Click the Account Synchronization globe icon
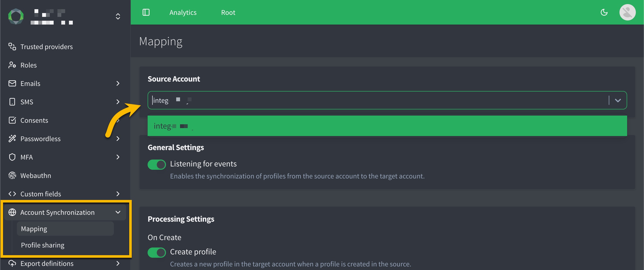 pos(12,212)
